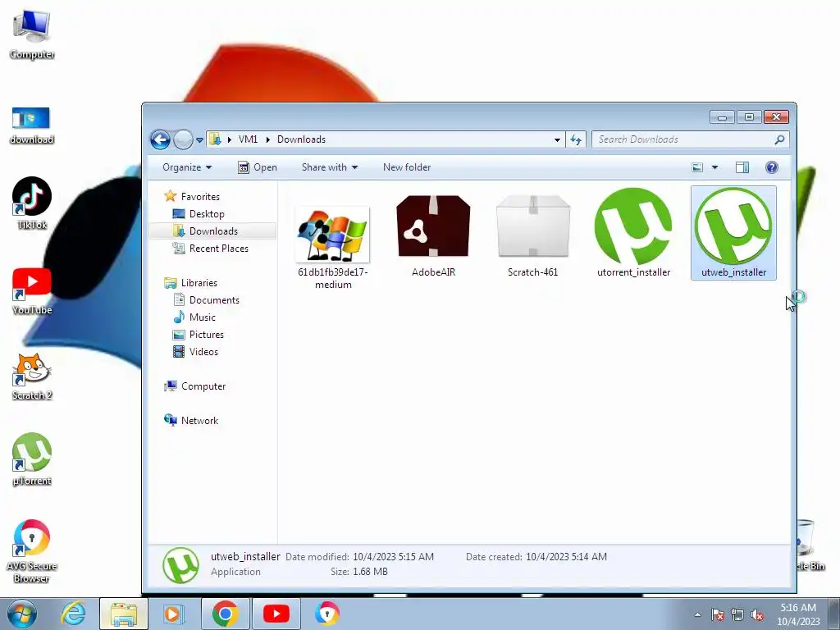
Task: Click the Date modified value 10/4/2023 5:15 AM
Action: point(393,557)
